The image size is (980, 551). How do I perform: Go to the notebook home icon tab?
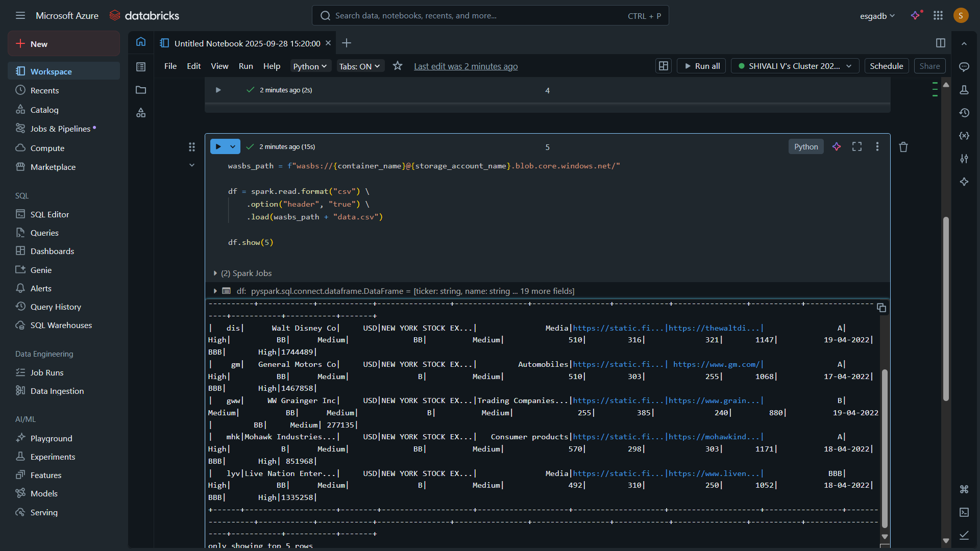pyautogui.click(x=141, y=42)
